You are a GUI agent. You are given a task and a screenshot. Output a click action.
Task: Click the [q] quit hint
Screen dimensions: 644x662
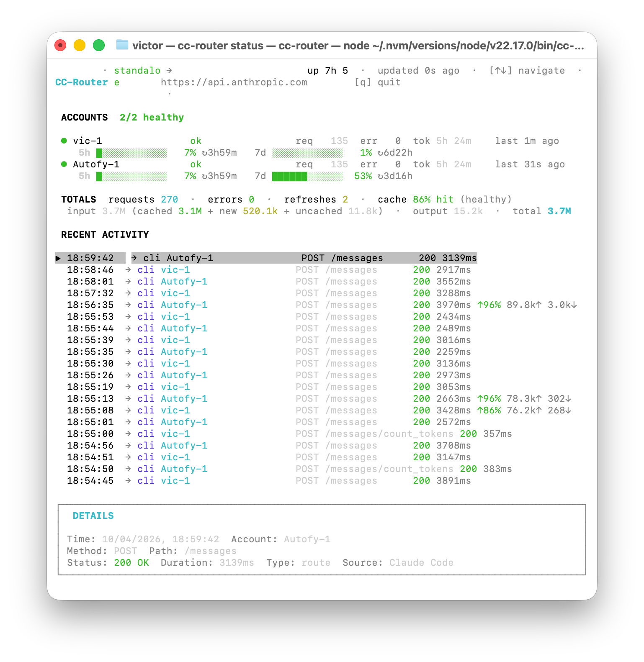point(377,82)
